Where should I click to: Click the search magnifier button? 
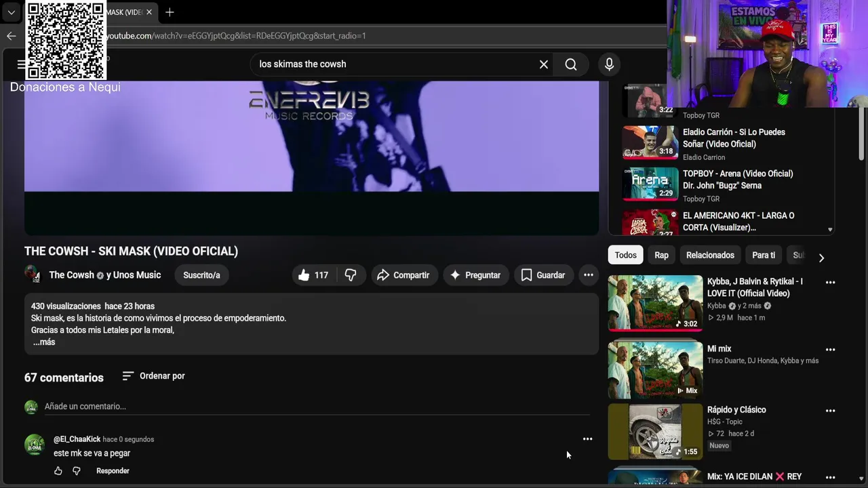coord(571,64)
